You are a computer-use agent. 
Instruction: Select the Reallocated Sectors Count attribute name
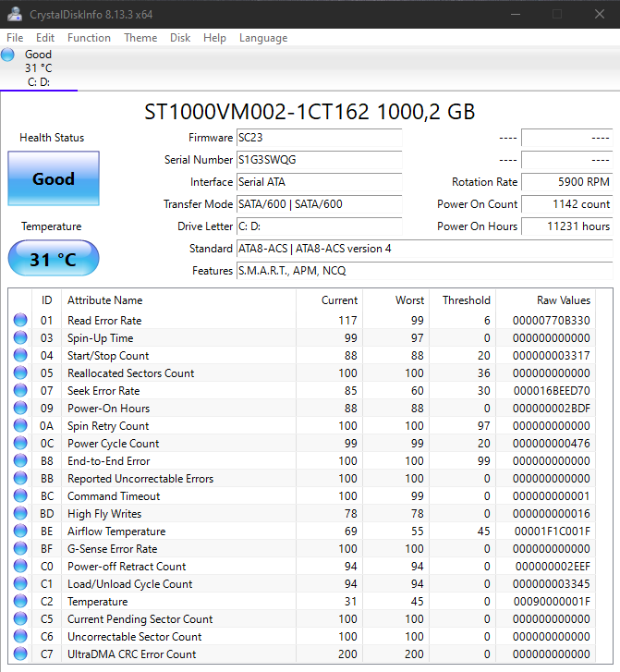click(130, 373)
